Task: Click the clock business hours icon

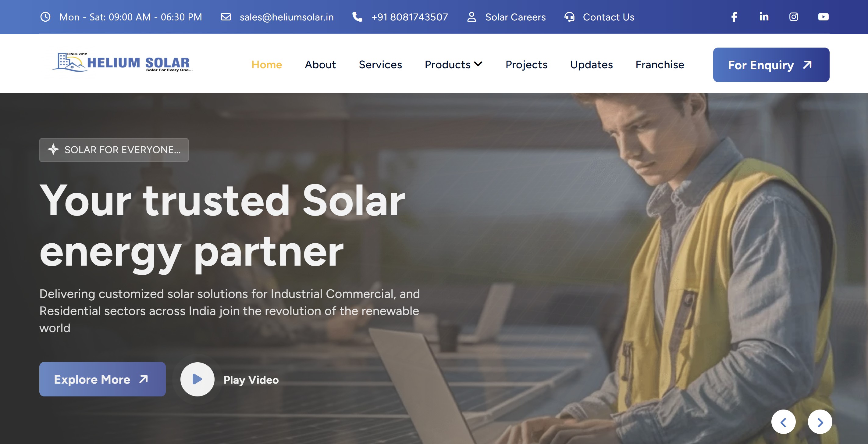Action: tap(45, 17)
